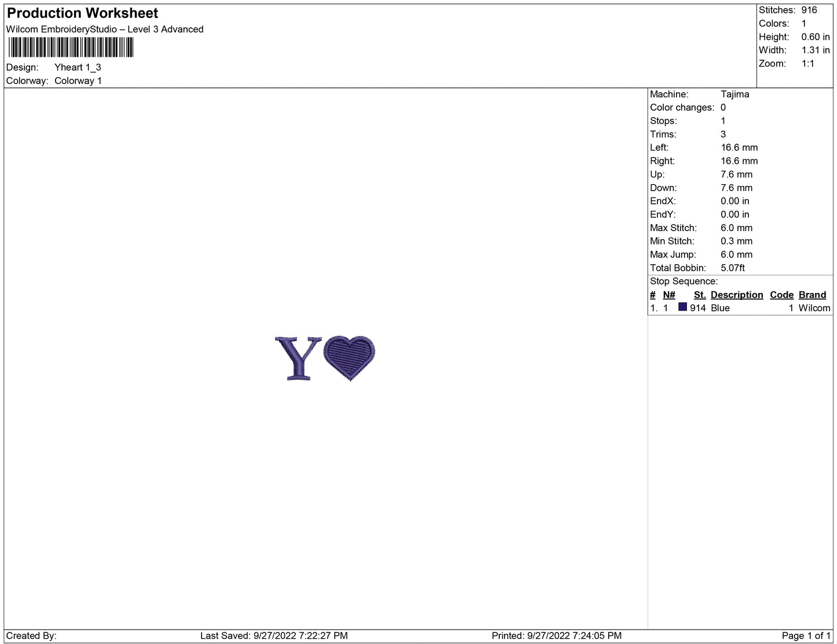
Task: Click the Total Bobbin value "5.07ft"
Action: [x=733, y=268]
